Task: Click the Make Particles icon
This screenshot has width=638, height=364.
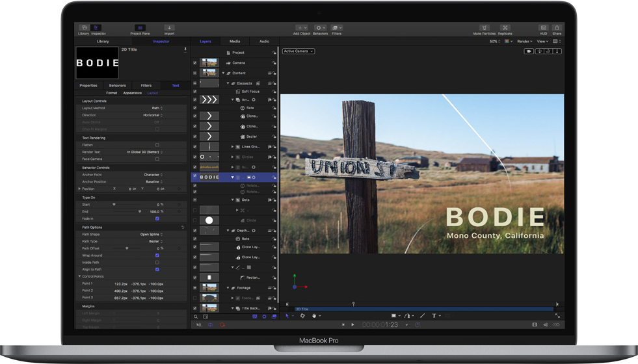Action: click(x=485, y=28)
